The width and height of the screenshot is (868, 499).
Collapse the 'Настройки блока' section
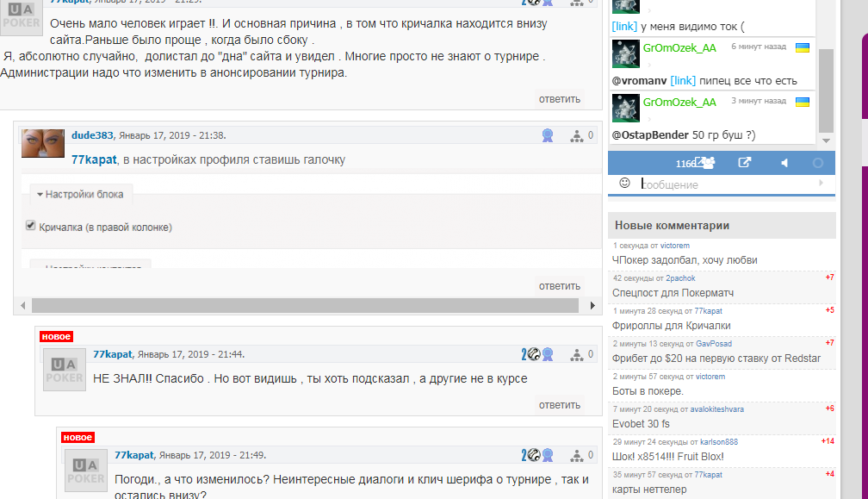coord(80,195)
